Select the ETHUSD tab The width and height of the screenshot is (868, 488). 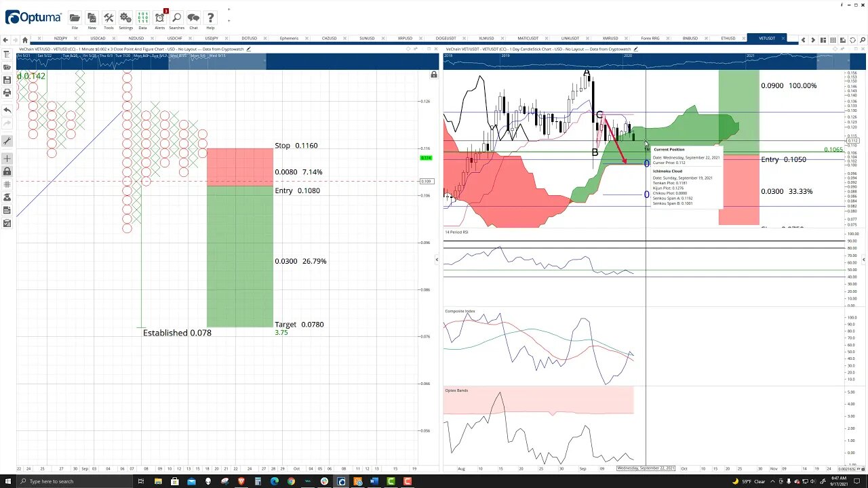click(x=728, y=39)
